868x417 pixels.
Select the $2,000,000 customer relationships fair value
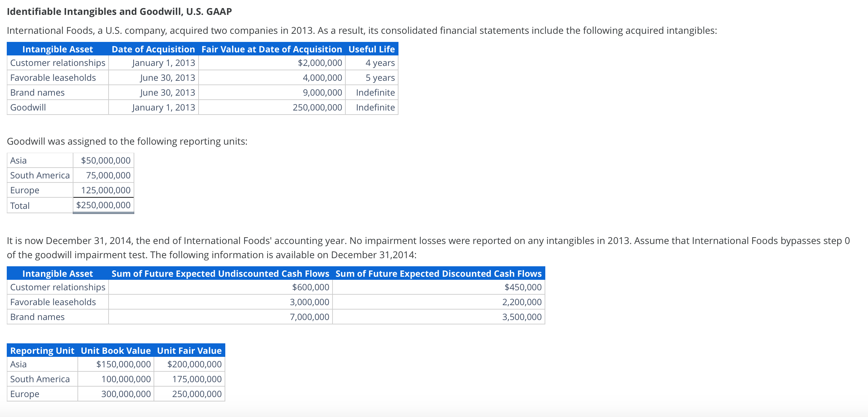point(320,63)
